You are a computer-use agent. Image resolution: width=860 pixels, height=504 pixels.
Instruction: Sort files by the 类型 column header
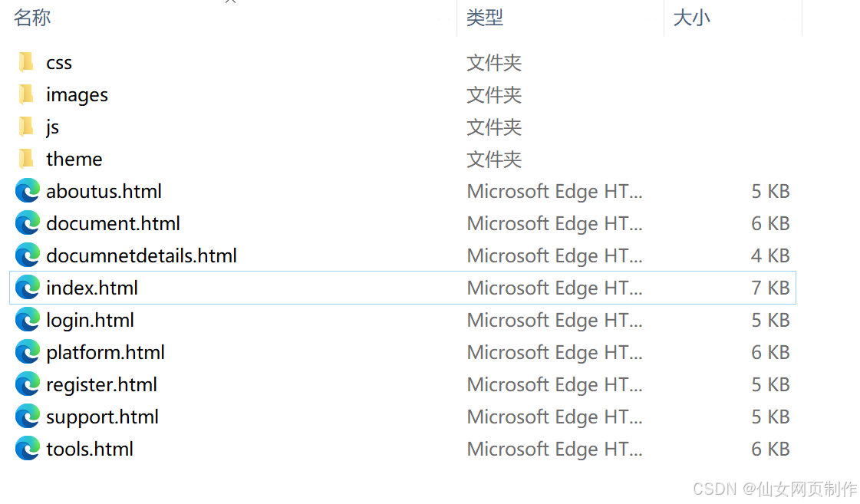click(x=486, y=17)
